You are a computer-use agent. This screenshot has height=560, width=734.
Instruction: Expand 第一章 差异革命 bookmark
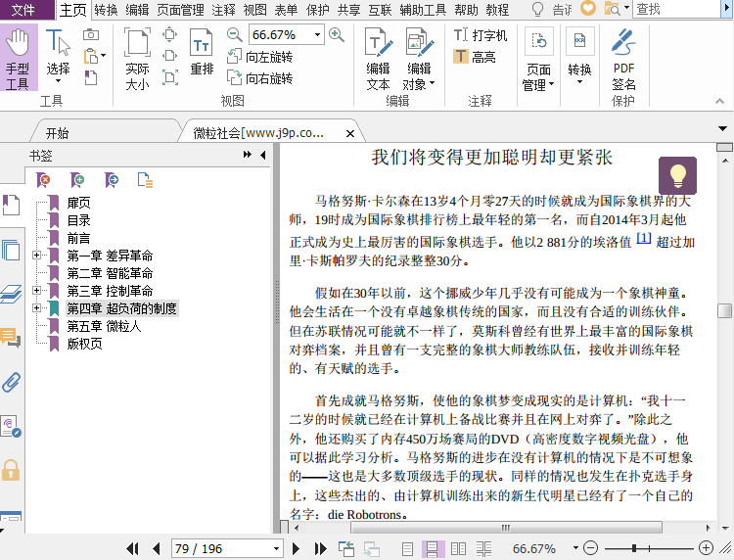tap(36, 256)
